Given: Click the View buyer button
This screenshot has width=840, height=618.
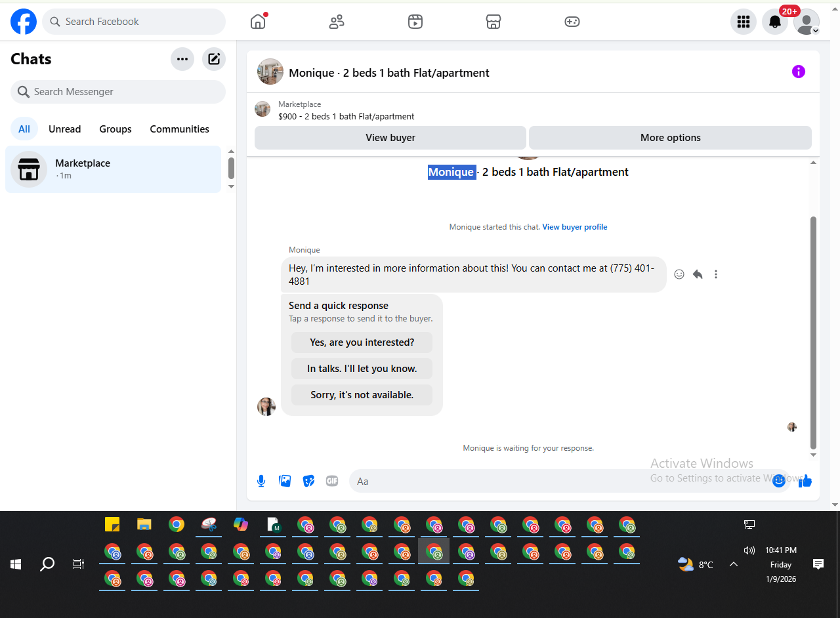Looking at the screenshot, I should (x=390, y=138).
